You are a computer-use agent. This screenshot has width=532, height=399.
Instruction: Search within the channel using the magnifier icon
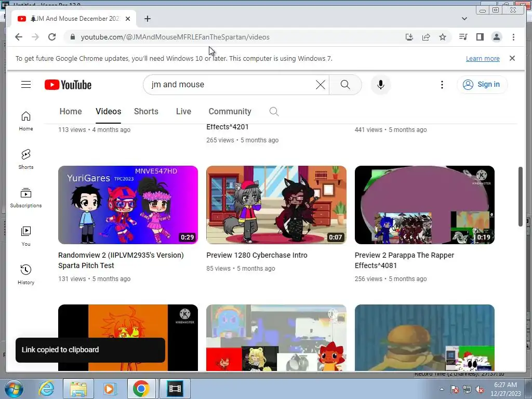click(274, 111)
